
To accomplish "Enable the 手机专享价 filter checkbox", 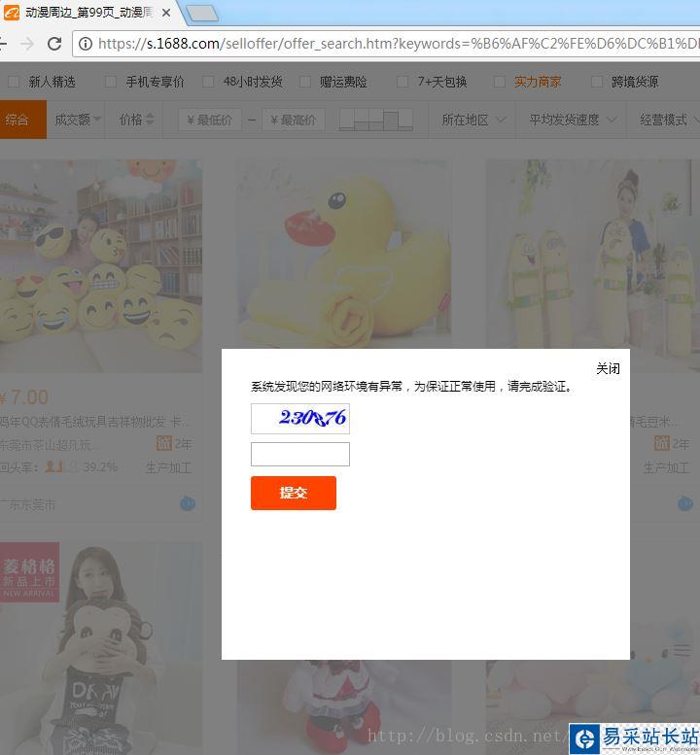I will [x=111, y=82].
